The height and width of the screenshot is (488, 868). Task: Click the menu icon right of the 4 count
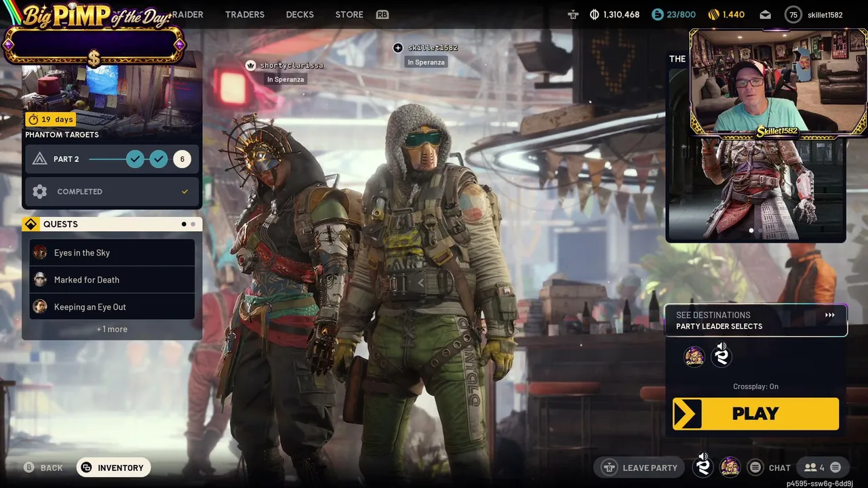pyautogui.click(x=835, y=468)
